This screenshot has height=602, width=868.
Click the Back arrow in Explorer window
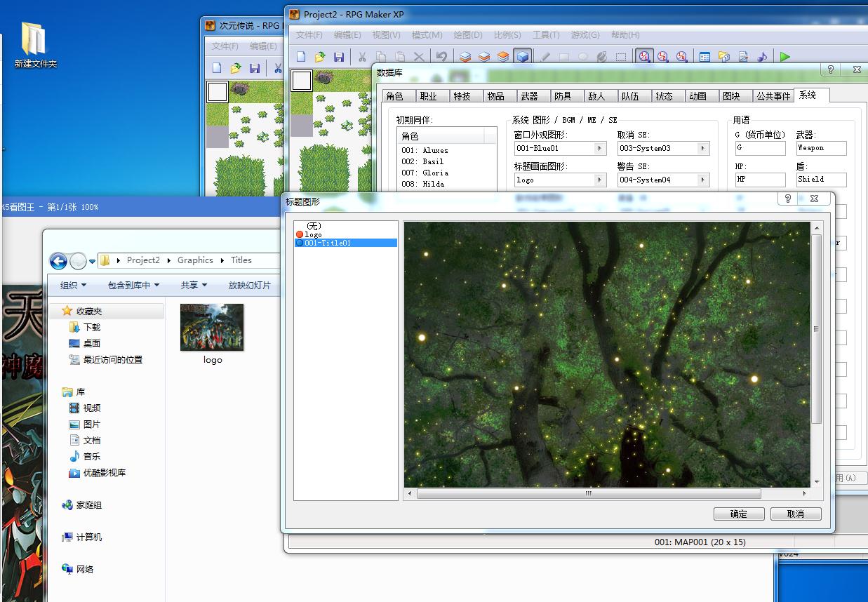(x=58, y=261)
